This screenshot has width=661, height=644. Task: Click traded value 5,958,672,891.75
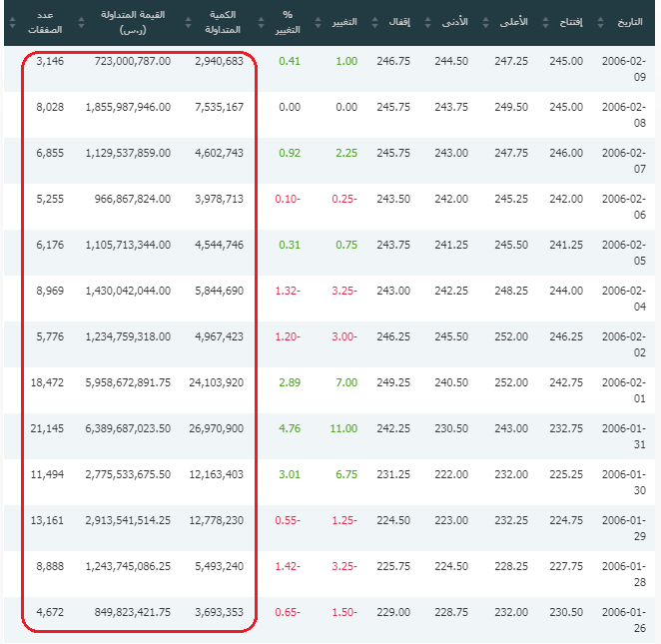pos(128,383)
